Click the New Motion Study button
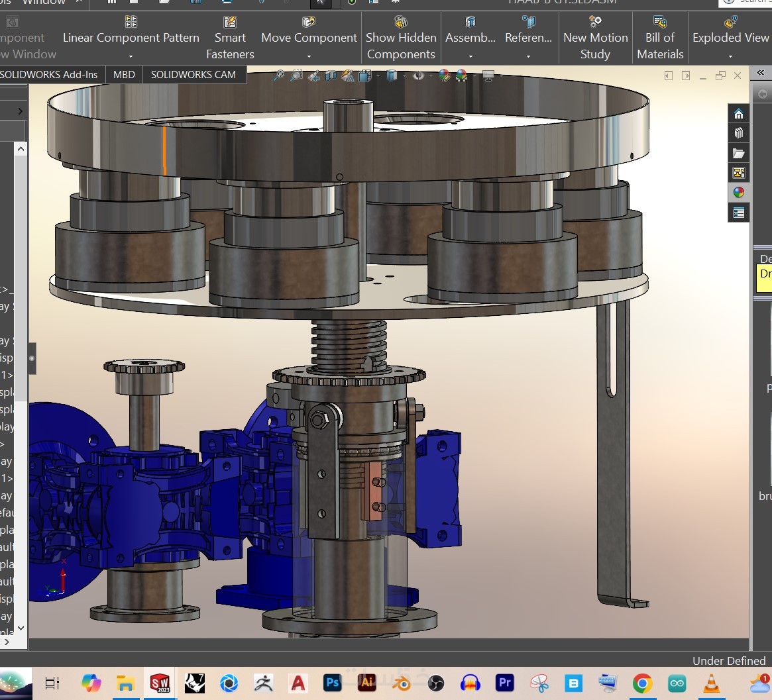772x700 pixels. coord(595,38)
